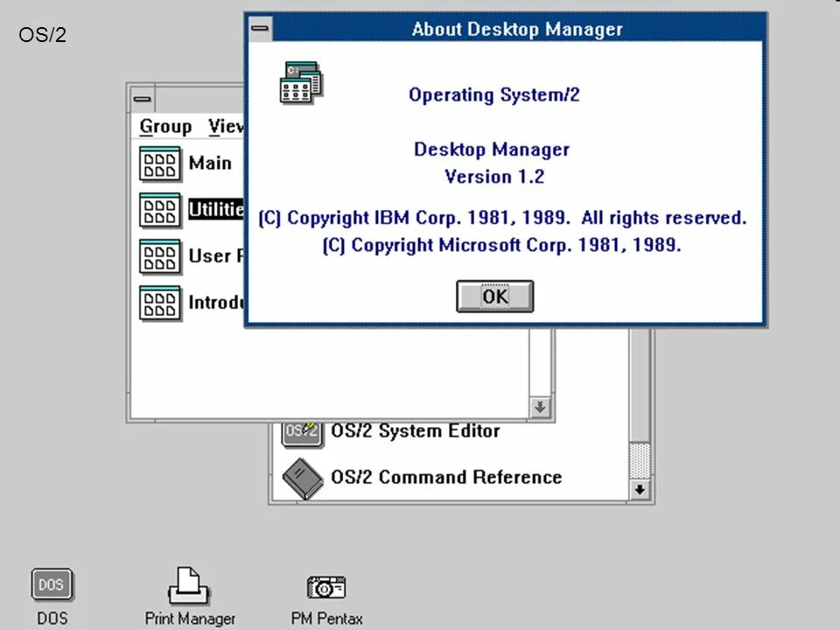
Task: Select the Introducing group icon
Action: pyautogui.click(x=159, y=304)
